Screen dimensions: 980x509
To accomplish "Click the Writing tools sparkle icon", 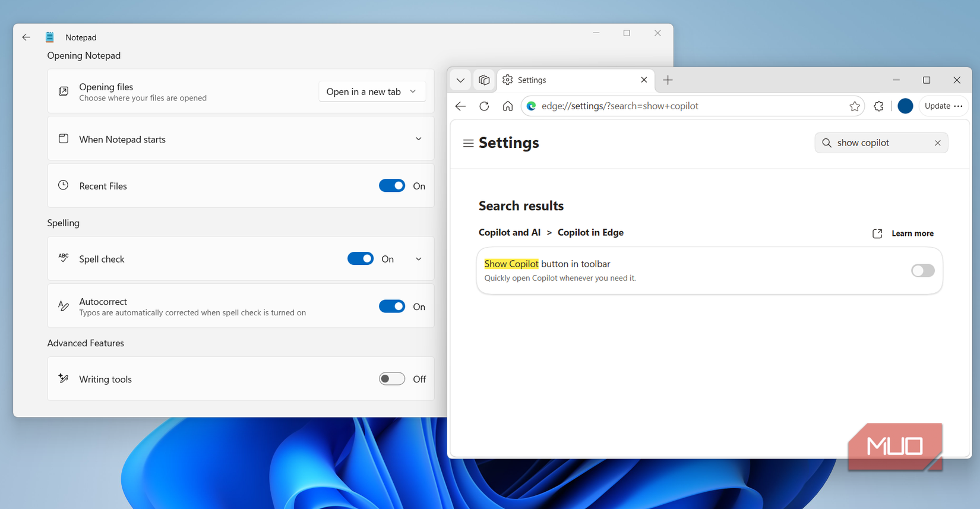I will point(64,378).
